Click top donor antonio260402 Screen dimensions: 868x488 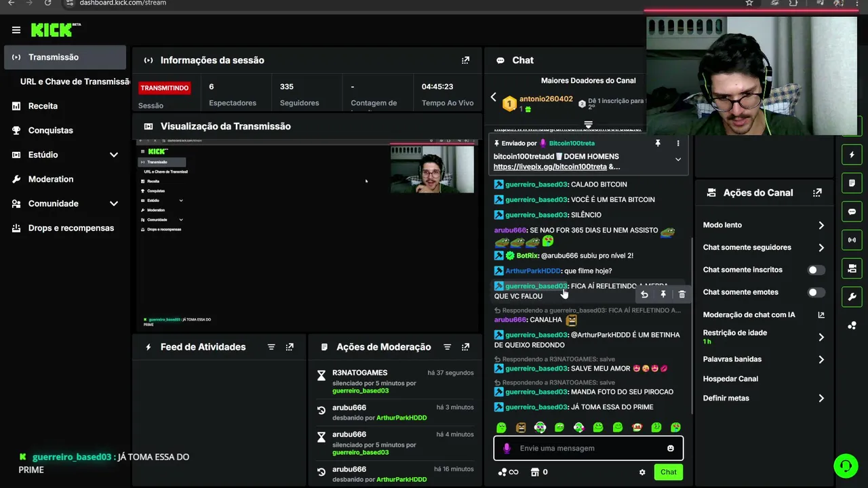pyautogui.click(x=546, y=99)
